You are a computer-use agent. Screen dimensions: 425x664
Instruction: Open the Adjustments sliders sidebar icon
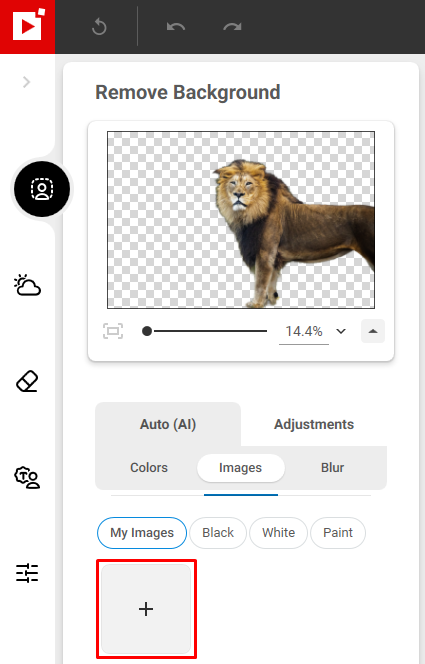click(x=28, y=573)
